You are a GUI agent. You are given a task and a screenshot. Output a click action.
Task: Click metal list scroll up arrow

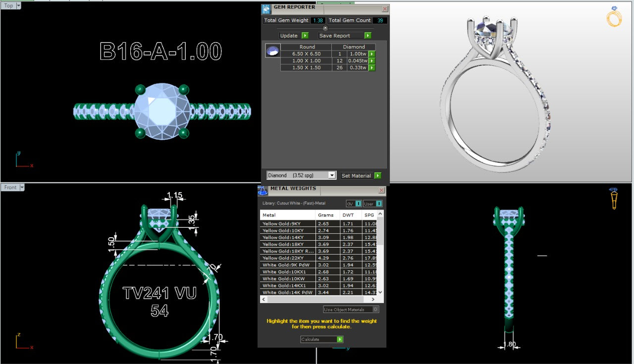tap(381, 213)
